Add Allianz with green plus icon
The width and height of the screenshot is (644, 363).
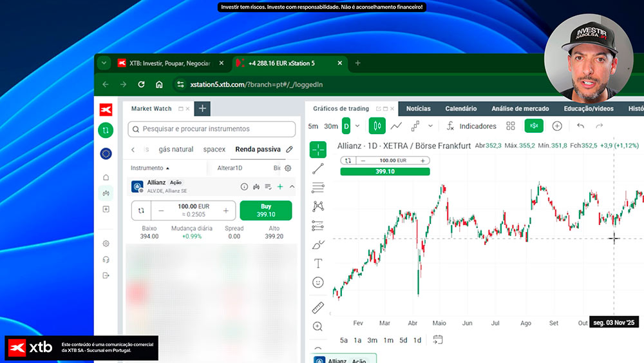click(x=280, y=186)
